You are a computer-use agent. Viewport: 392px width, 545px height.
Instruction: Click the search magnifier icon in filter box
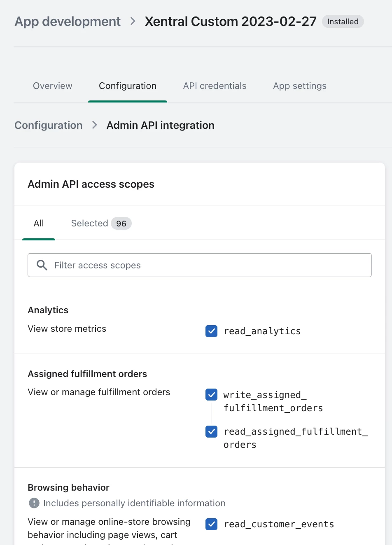pyautogui.click(x=42, y=265)
